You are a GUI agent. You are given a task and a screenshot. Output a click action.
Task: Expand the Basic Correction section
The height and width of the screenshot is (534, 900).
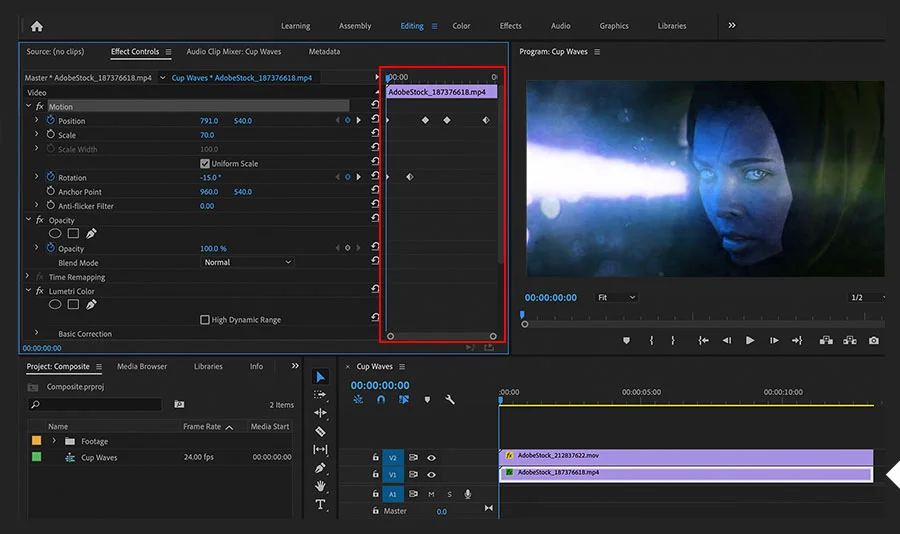36,332
